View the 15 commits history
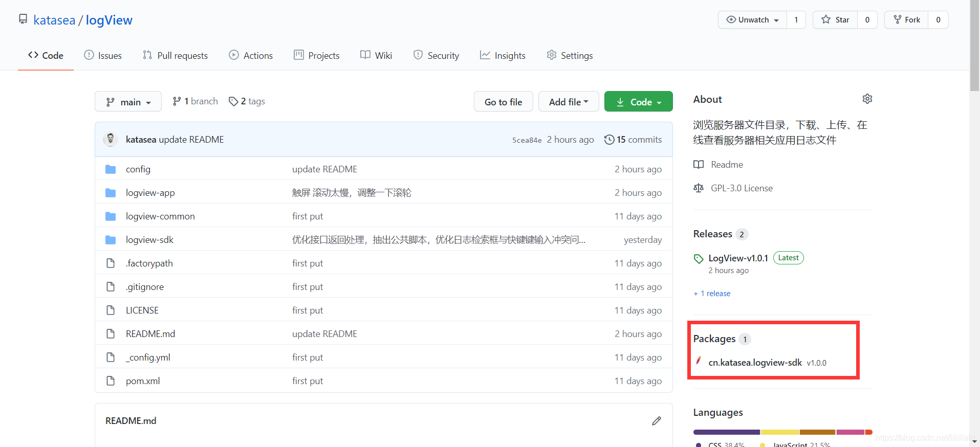980x447 pixels. point(633,140)
